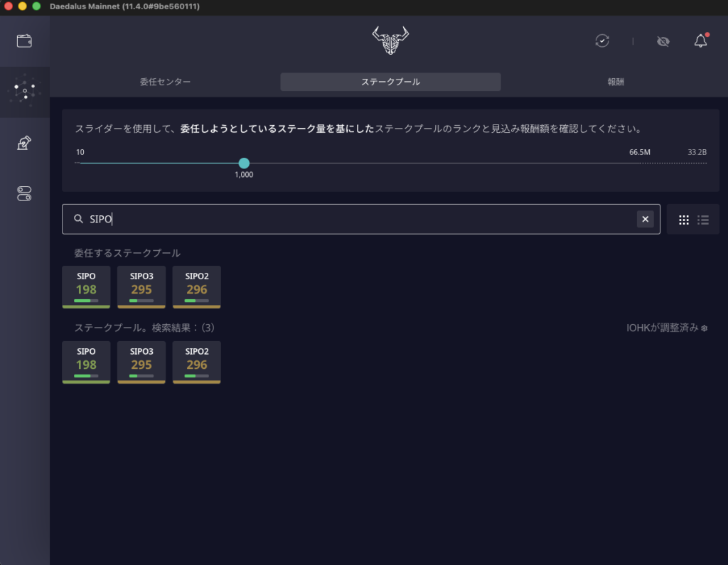Click the Daedalus bull logo

390,41
